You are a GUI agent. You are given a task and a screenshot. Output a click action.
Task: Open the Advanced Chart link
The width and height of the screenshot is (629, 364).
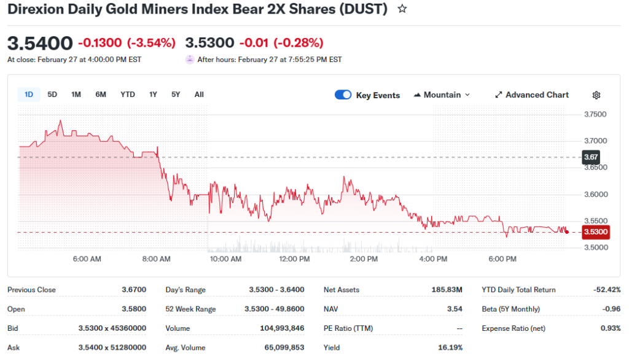[x=537, y=95]
